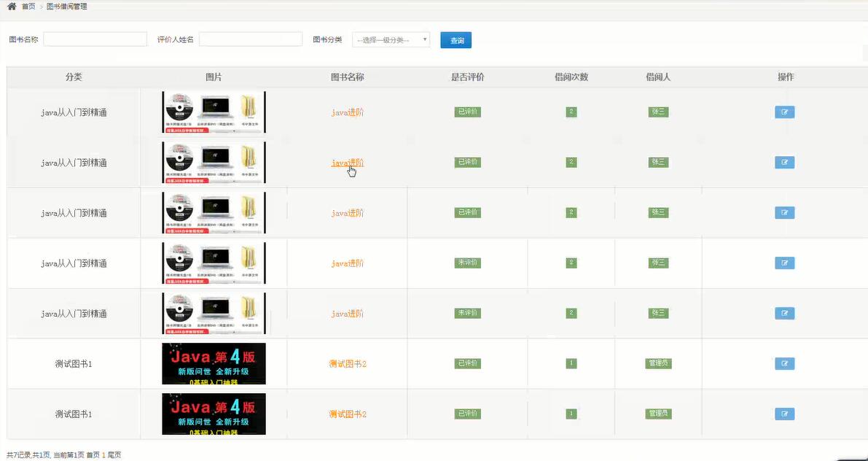The image size is (868, 461).
Task: Click edit icon on last table row
Action: 784,413
